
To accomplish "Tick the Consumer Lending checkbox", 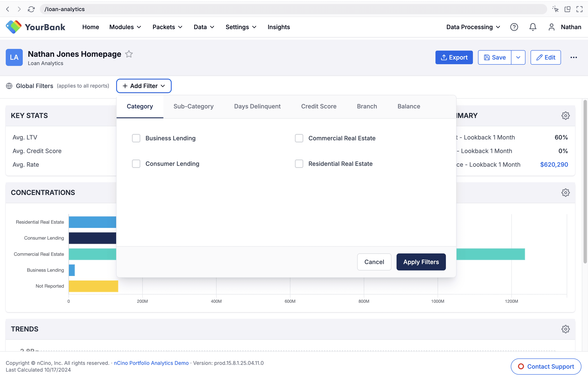I will pos(136,164).
